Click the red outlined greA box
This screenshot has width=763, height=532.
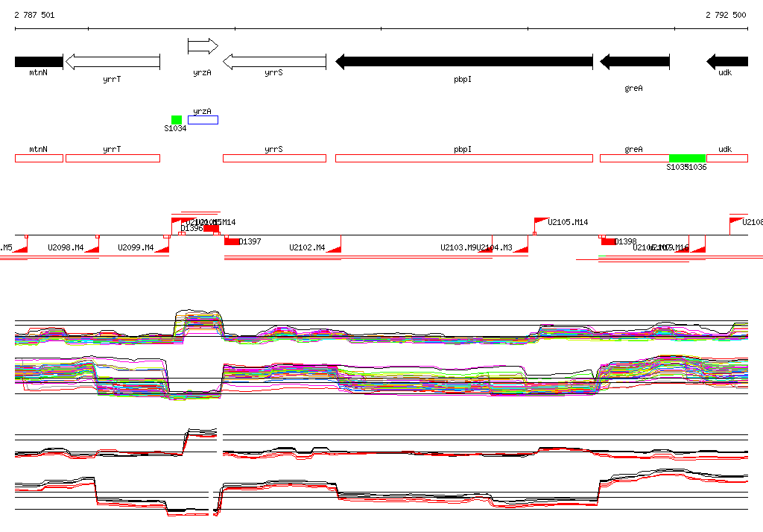pyautogui.click(x=635, y=158)
